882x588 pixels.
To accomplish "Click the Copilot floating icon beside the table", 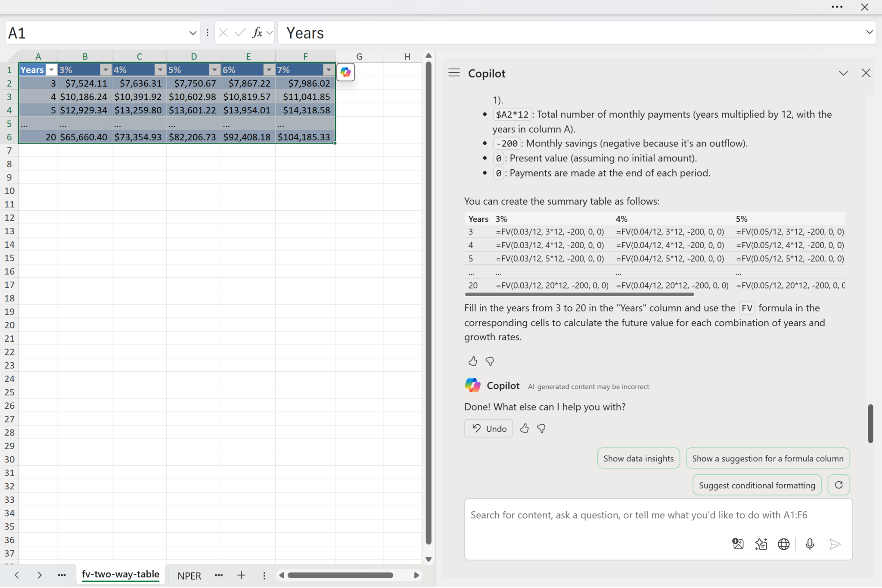I will click(345, 72).
